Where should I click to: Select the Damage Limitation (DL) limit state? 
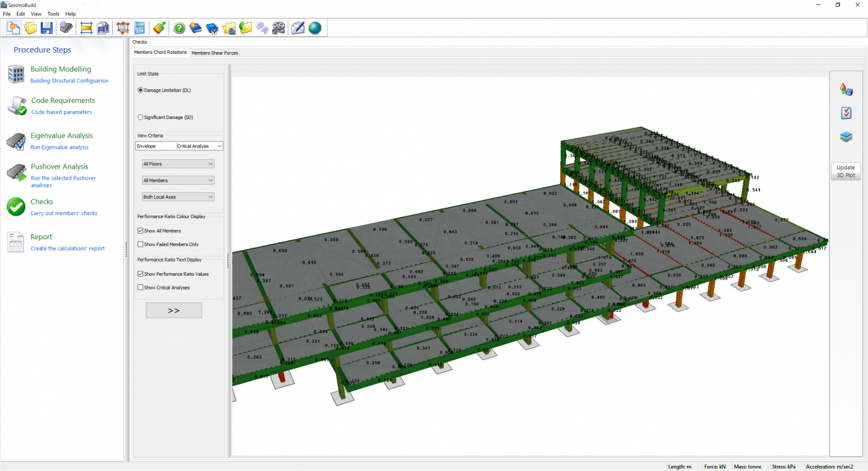click(164, 90)
